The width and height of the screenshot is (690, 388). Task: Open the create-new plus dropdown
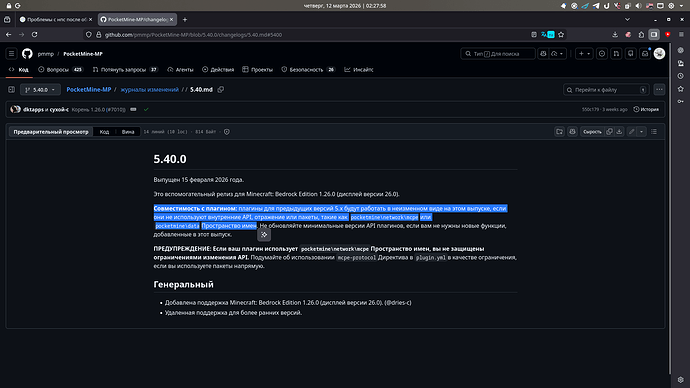point(584,54)
